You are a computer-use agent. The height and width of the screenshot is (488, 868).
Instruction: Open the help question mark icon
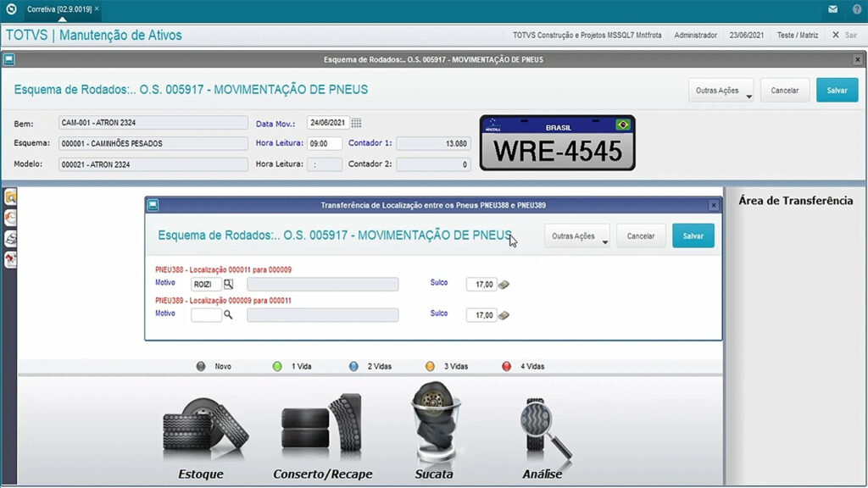857,8
